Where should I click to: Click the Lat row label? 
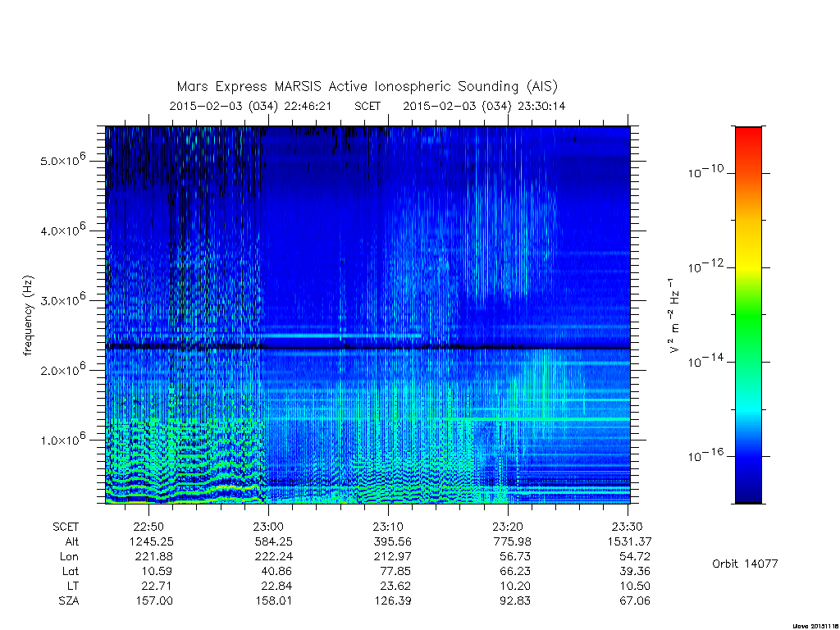tap(71, 571)
